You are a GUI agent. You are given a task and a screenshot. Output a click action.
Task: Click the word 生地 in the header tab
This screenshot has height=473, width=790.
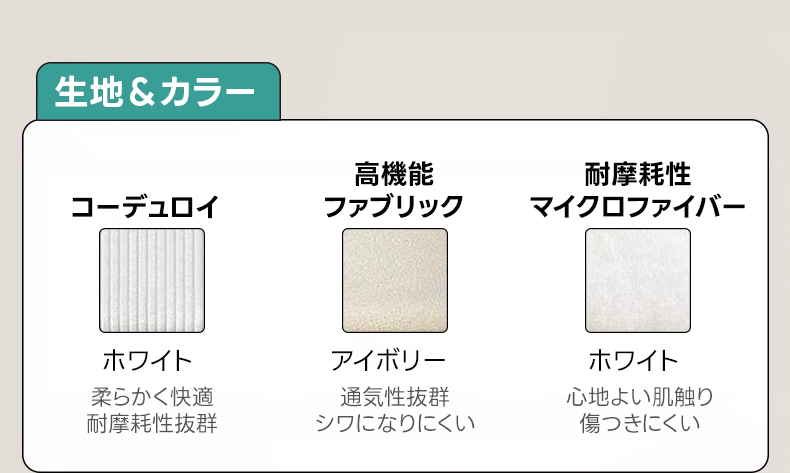coord(89,93)
